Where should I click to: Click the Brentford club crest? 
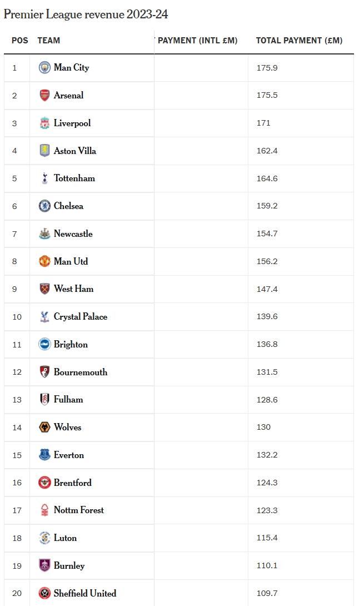pyautogui.click(x=44, y=483)
